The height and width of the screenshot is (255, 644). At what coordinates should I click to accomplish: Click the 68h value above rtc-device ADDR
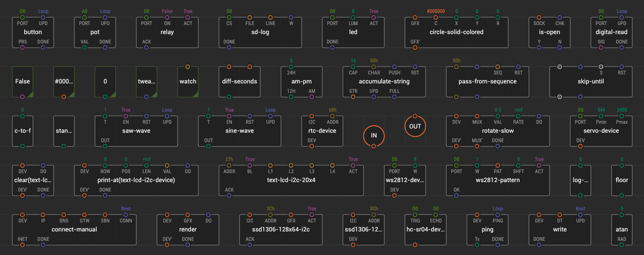click(x=332, y=110)
